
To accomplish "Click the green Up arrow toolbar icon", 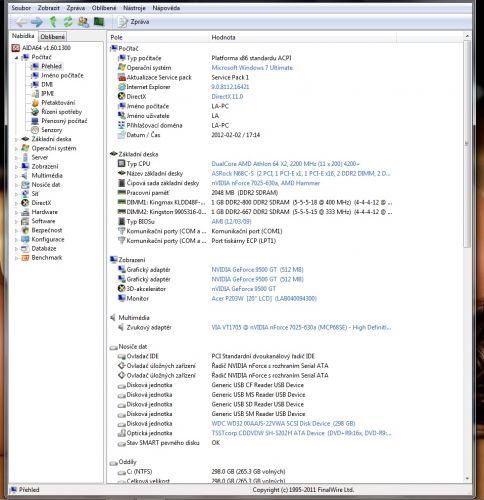I will tap(53, 22).
